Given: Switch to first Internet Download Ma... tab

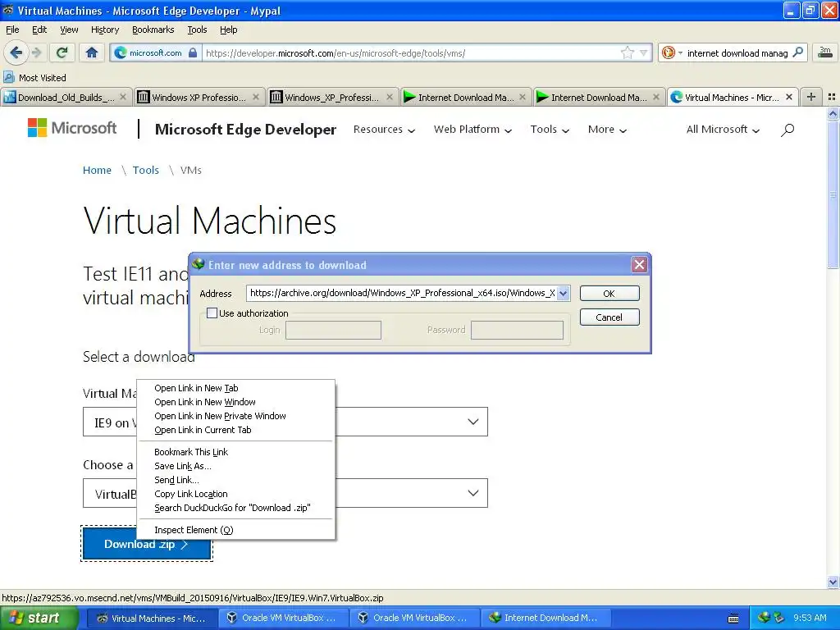Looking at the screenshot, I should [x=466, y=97].
